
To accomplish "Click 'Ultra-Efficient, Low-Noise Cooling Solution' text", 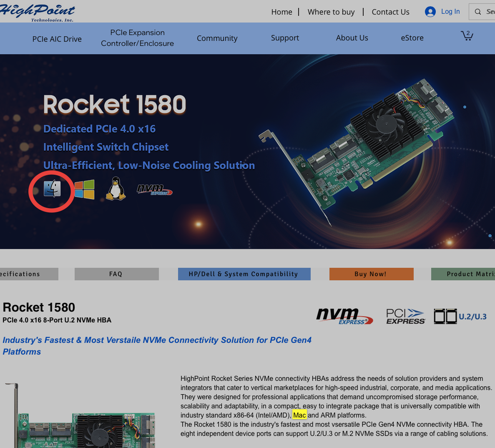I will 149,166.
